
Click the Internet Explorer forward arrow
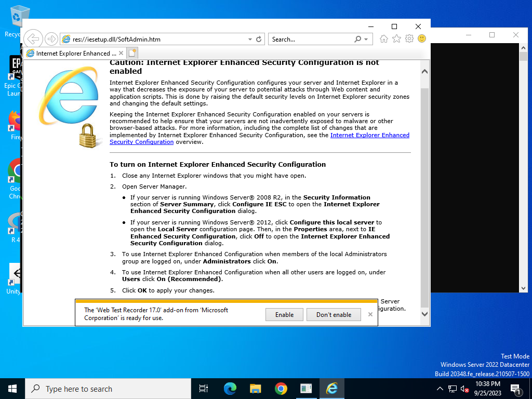51,39
